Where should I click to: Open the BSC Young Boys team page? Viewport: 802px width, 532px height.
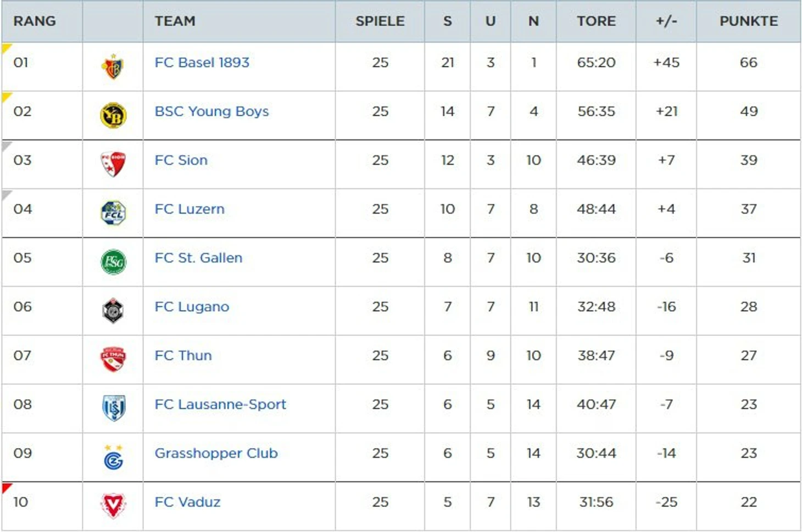(211, 111)
